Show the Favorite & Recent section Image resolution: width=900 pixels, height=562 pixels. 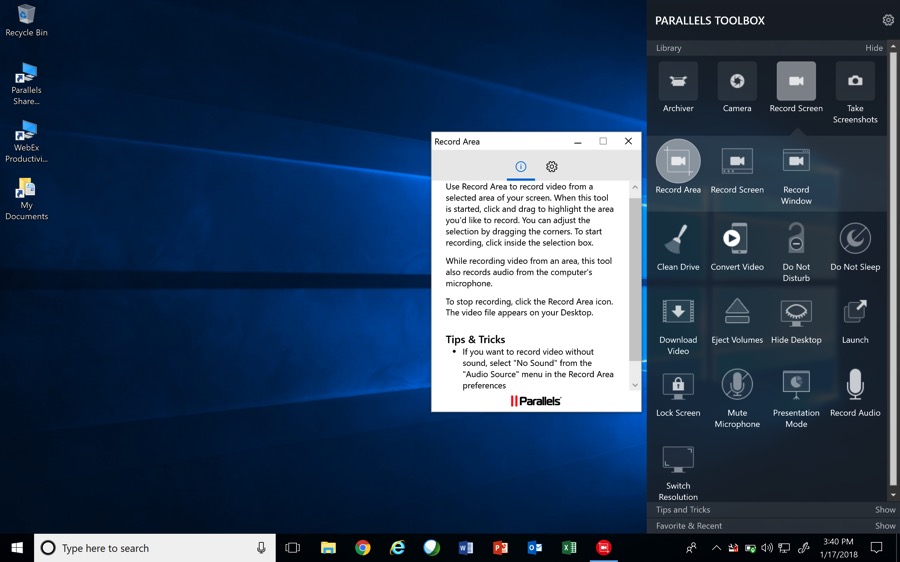tap(885, 526)
